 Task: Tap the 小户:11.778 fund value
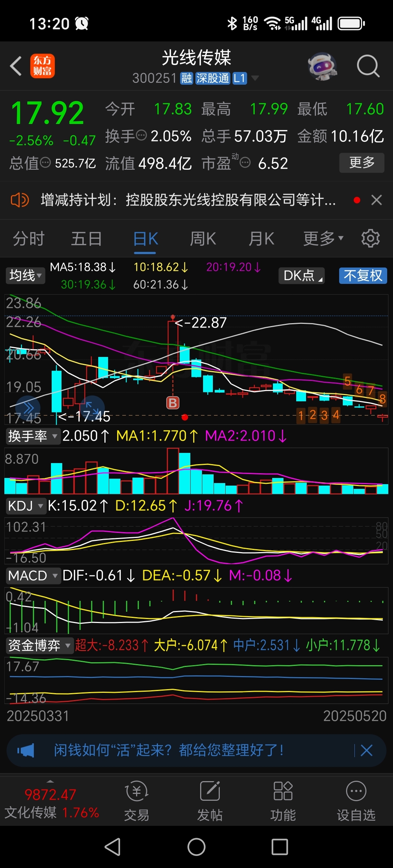point(343,645)
